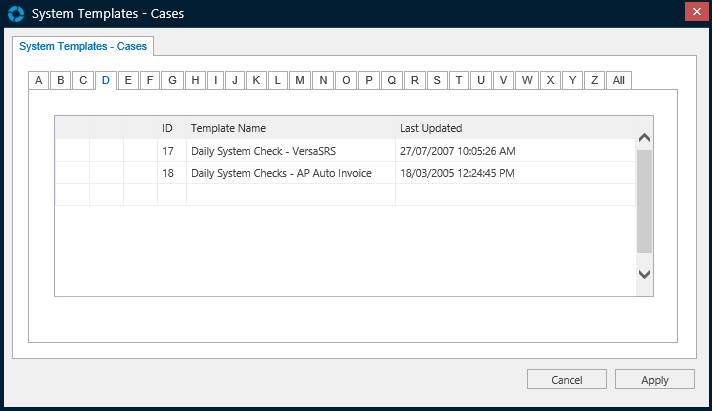Click the Apply button
This screenshot has height=411, width=712.
click(654, 380)
